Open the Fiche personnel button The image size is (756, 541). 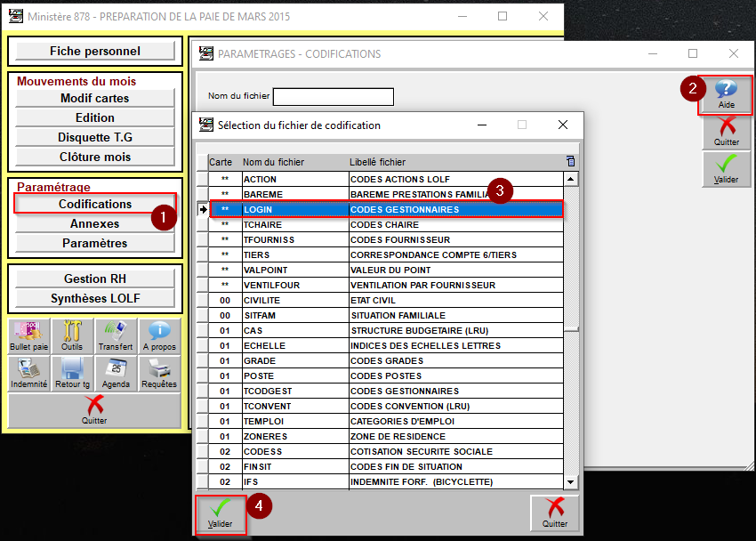95,52
